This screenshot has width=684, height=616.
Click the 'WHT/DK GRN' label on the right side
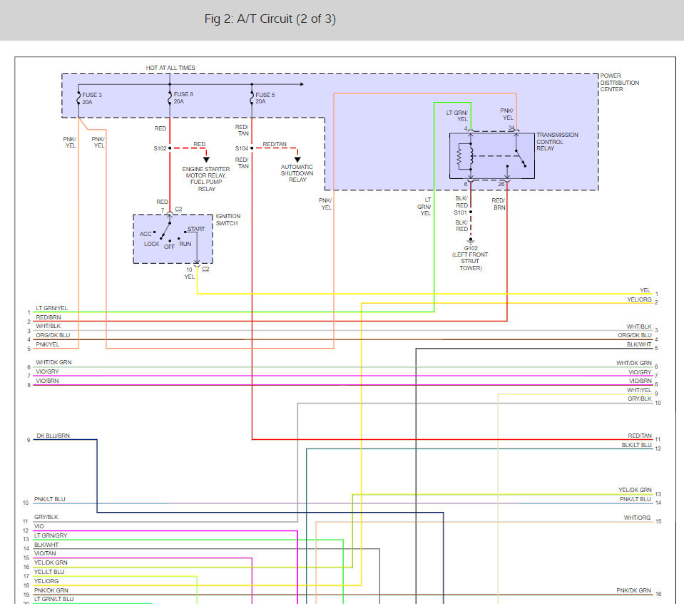point(634,363)
